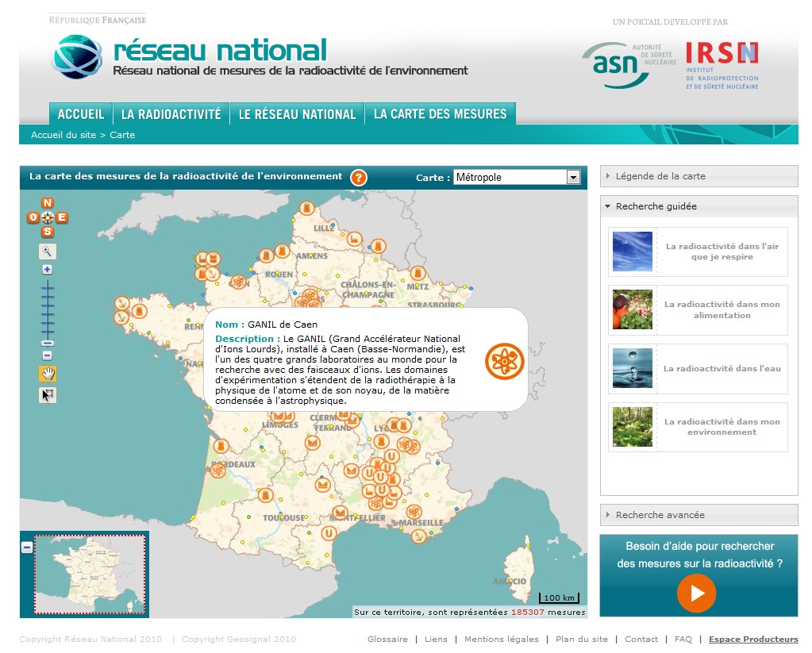Zoom in with the blue plus button
Viewport: 812px width, 653px height.
tap(47, 269)
